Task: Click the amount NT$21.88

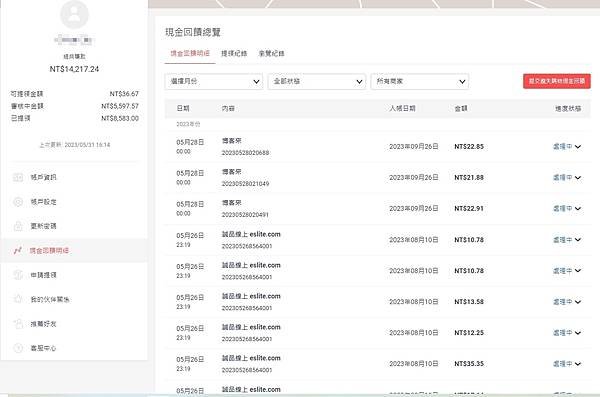Action: pyautogui.click(x=469, y=177)
